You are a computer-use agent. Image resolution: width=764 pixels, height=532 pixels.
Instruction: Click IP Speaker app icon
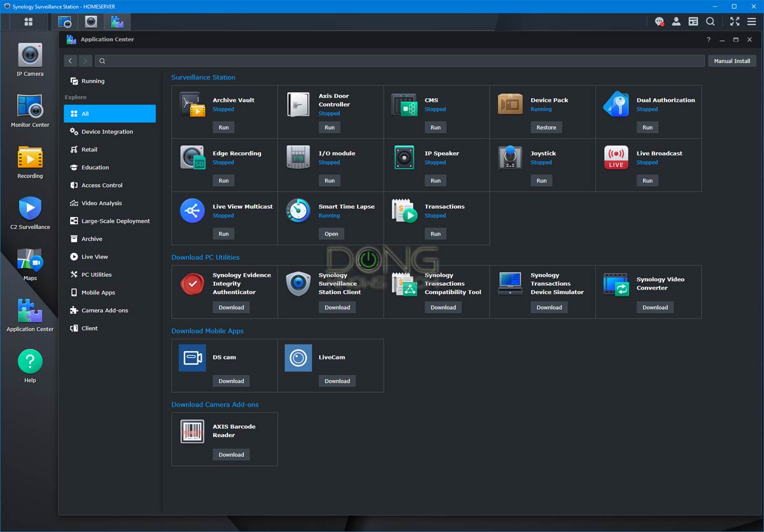[404, 158]
